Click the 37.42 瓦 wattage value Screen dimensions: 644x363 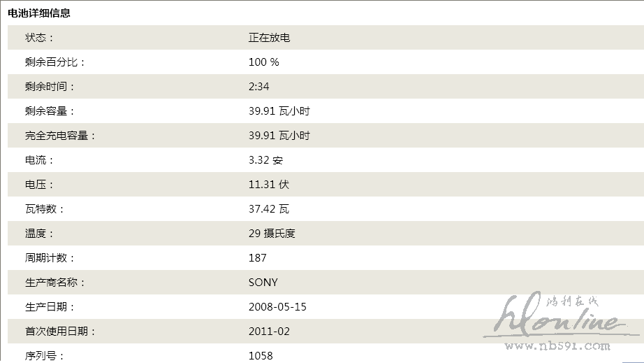268,209
